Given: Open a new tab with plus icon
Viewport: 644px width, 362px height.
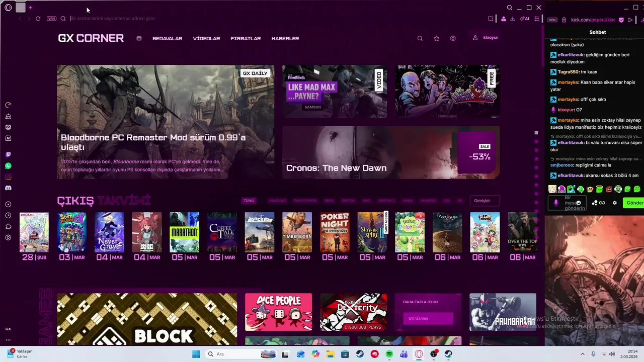Looking at the screenshot, I should pos(30,8).
